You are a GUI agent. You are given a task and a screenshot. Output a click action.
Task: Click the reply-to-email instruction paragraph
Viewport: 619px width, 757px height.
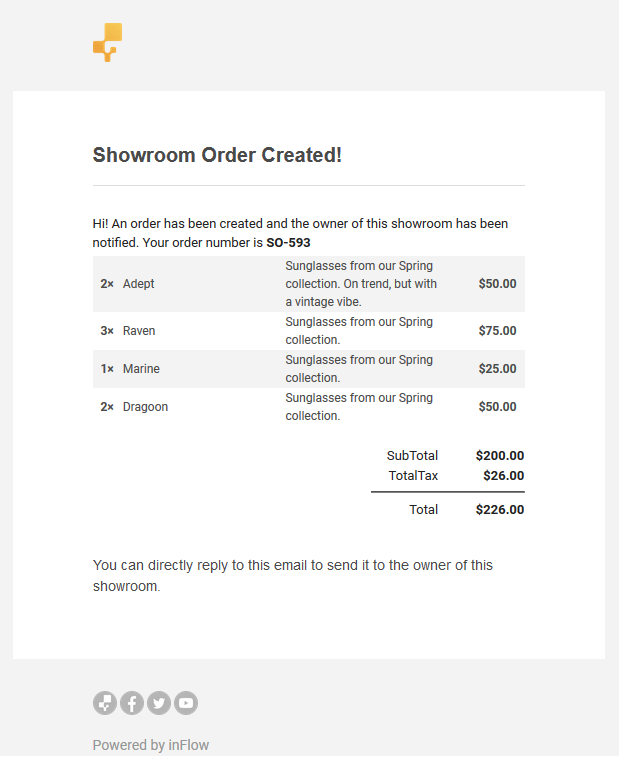[x=293, y=575]
